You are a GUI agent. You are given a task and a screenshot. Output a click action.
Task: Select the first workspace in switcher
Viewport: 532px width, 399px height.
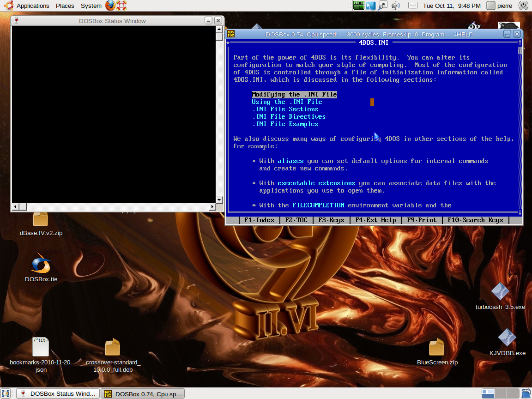point(488,393)
